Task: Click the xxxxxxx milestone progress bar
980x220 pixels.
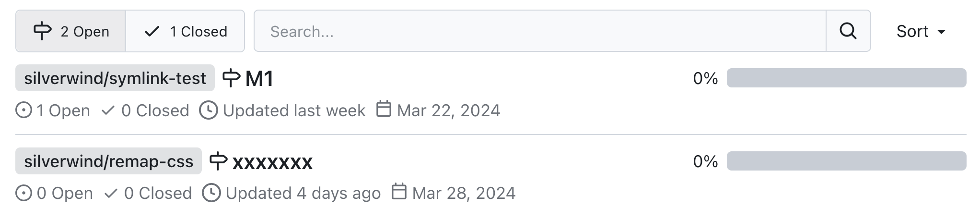Action: click(x=846, y=161)
